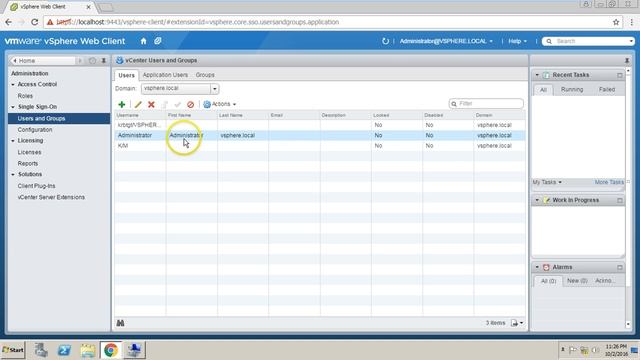Switch to the Users tab

tap(126, 75)
